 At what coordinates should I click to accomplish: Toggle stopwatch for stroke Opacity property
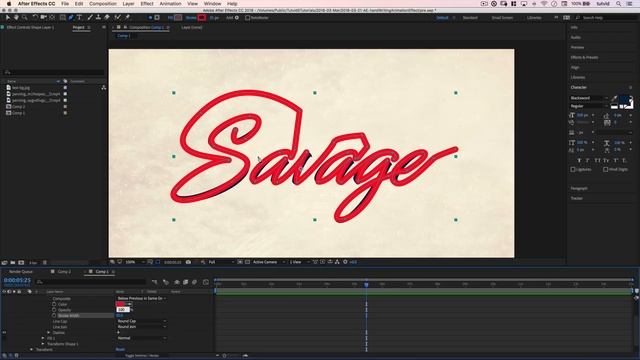[x=54, y=310]
